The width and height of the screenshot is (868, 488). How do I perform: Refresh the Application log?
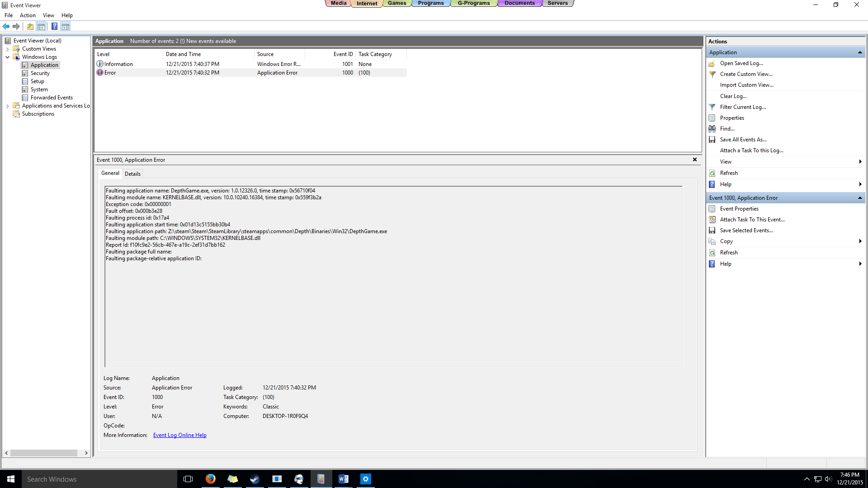[728, 173]
